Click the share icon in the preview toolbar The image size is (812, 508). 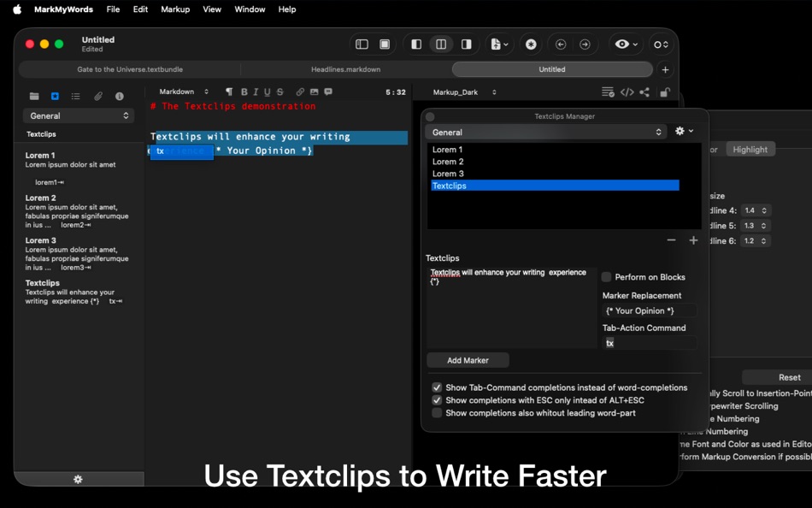click(x=646, y=92)
